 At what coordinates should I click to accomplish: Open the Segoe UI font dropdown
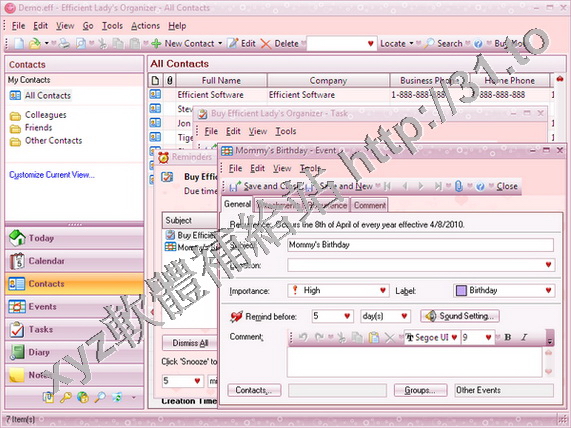pyautogui.click(x=454, y=338)
